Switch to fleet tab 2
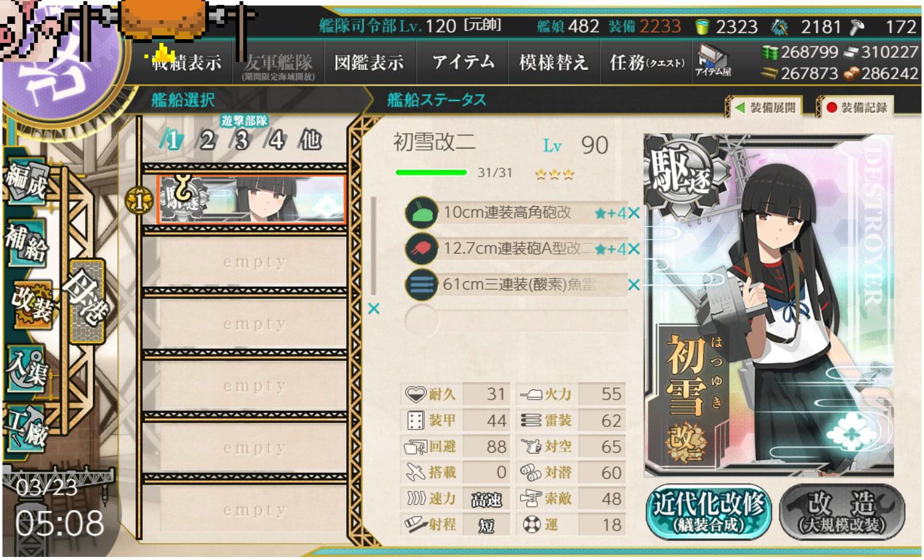 pos(207,140)
